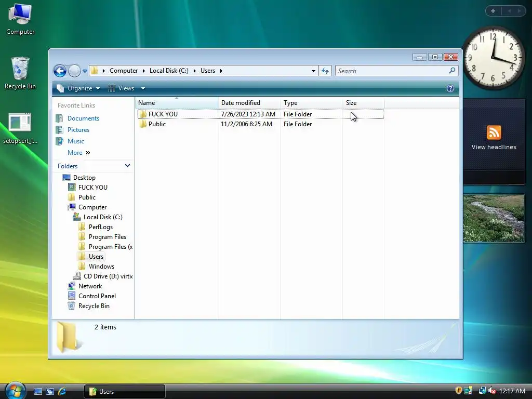This screenshot has height=399, width=532.
Task: Select the setupcert desktop icon
Action: point(20,128)
